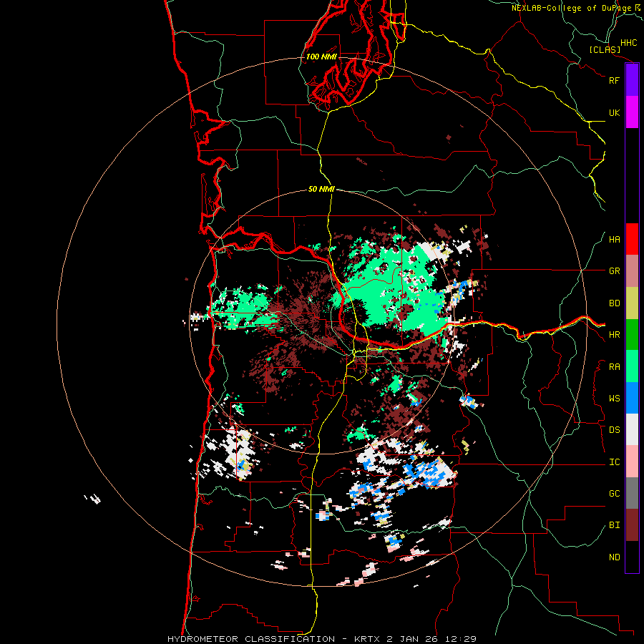Click the red HA color swatch

pyautogui.click(x=632, y=239)
